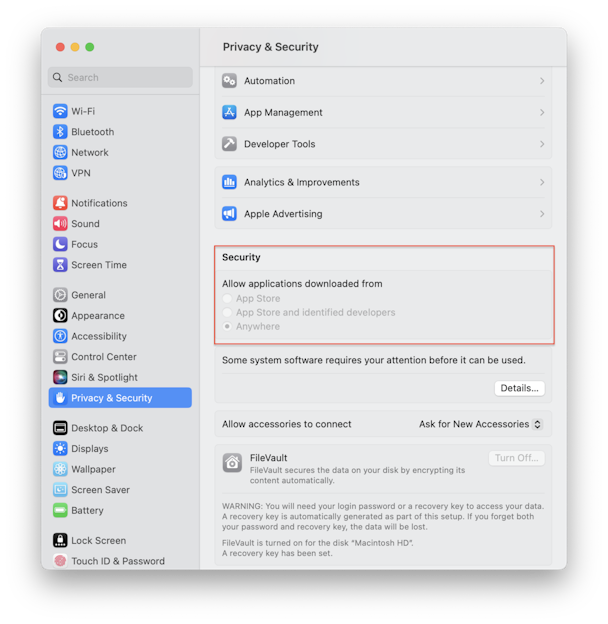Select the Displays label
Screen dimensions: 608x624
point(90,448)
